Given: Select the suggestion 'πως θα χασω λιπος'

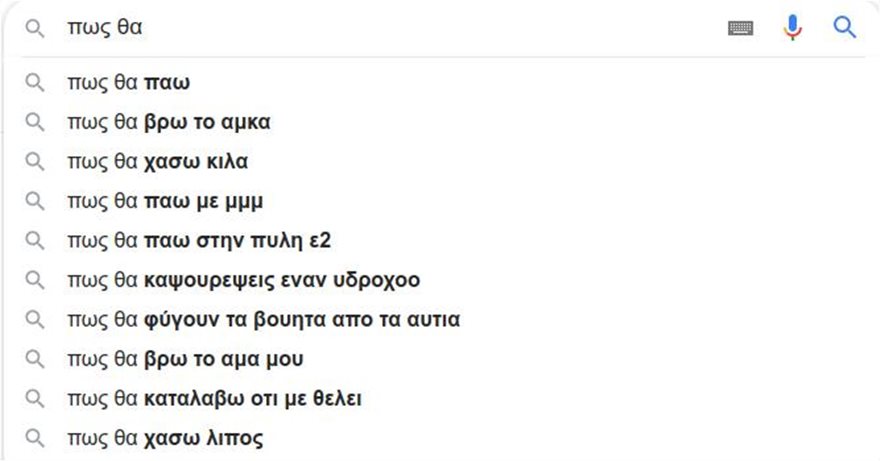Looking at the screenshot, I should pos(165,438).
